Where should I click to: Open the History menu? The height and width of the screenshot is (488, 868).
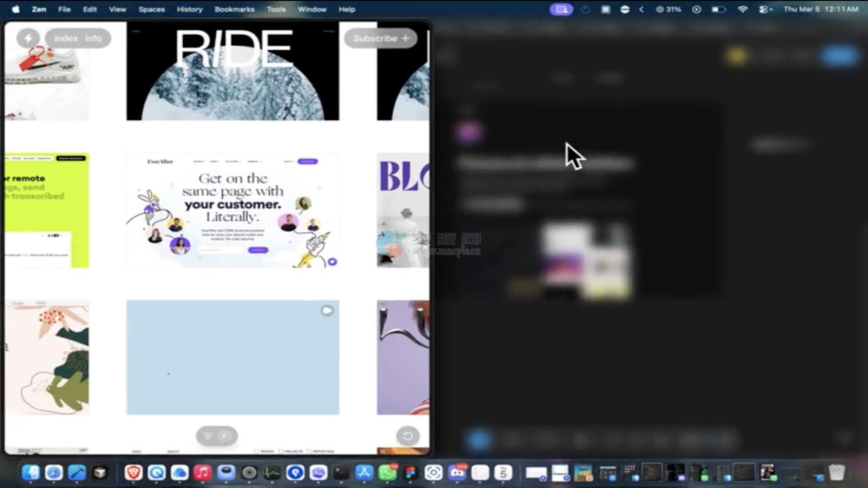[189, 9]
